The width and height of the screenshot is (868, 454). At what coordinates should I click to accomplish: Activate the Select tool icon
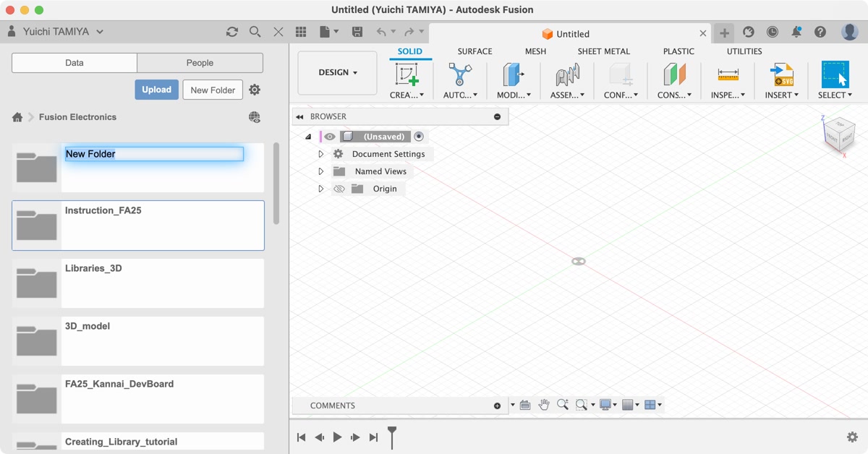pos(835,74)
